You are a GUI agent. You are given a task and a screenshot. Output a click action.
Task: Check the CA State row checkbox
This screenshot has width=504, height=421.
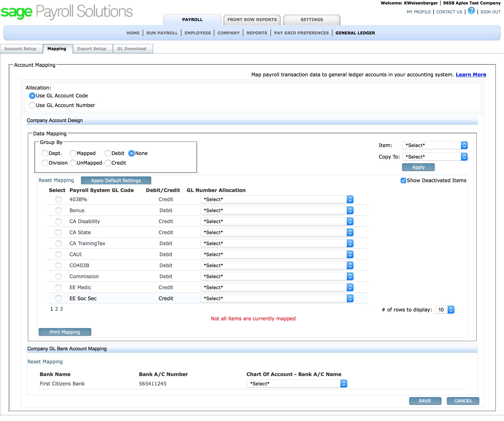coord(58,233)
